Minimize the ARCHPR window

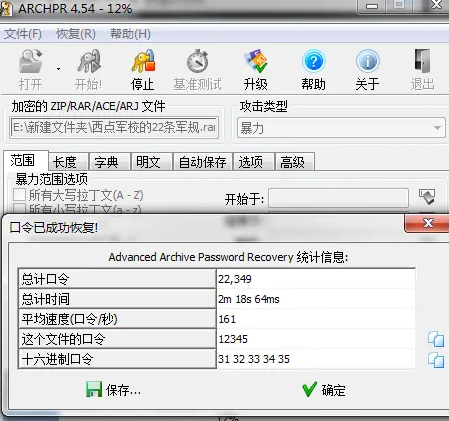coord(372,6)
